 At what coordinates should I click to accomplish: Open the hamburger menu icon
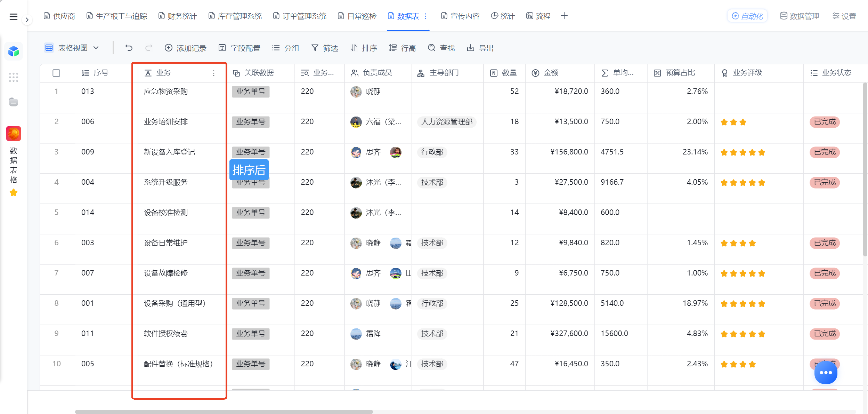coord(13,16)
